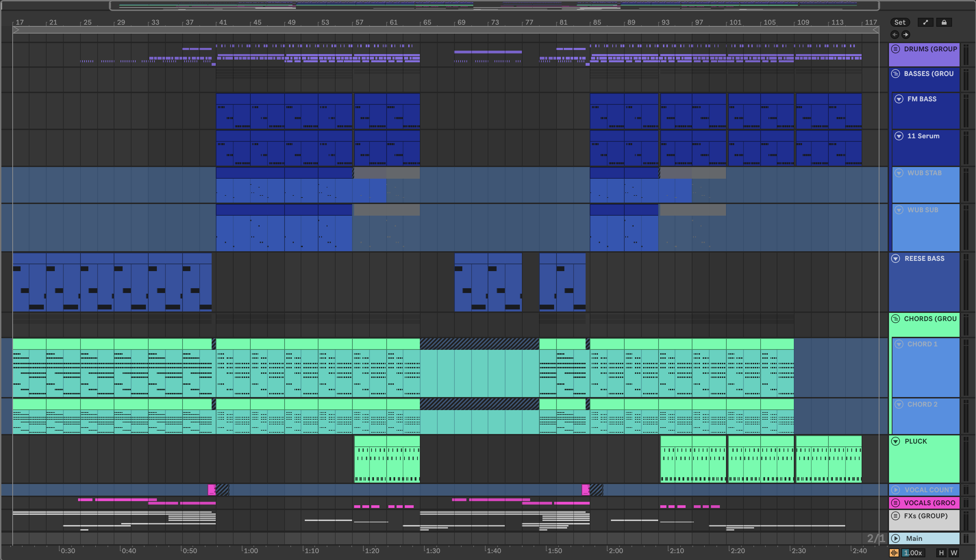Jump to previous locator arrow
Screen dimensions: 976x560
(895, 35)
